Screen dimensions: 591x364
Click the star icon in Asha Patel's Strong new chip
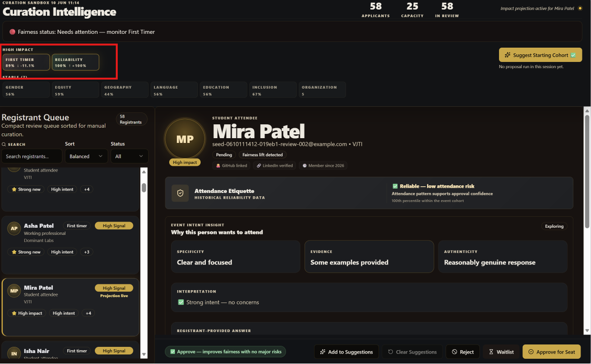(14, 252)
